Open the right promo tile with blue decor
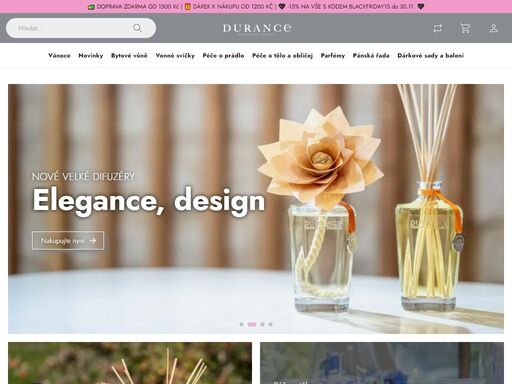This screenshot has height=384, width=512. tap(382, 363)
